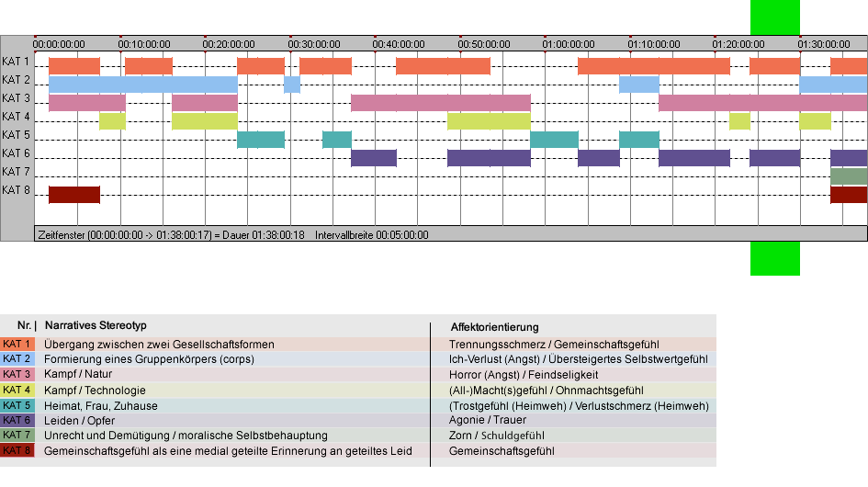
Task: Select the KAT 6 row label in the timeline
Action: point(16,153)
